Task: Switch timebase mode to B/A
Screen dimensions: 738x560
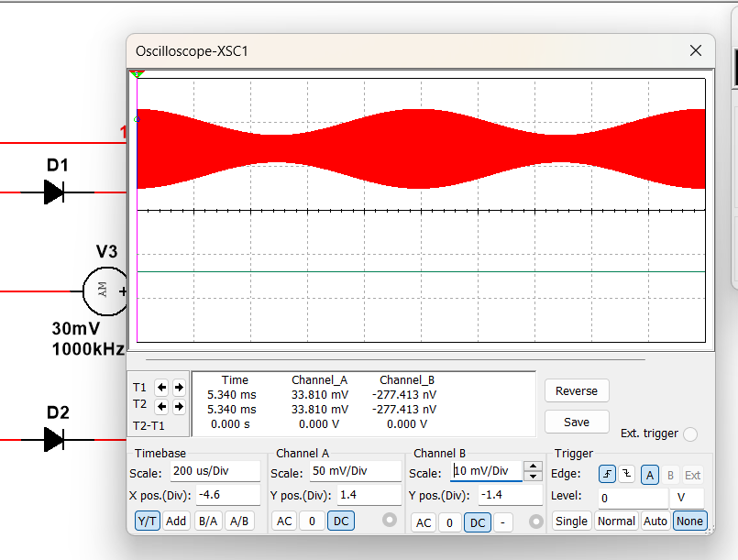Action: (208, 521)
